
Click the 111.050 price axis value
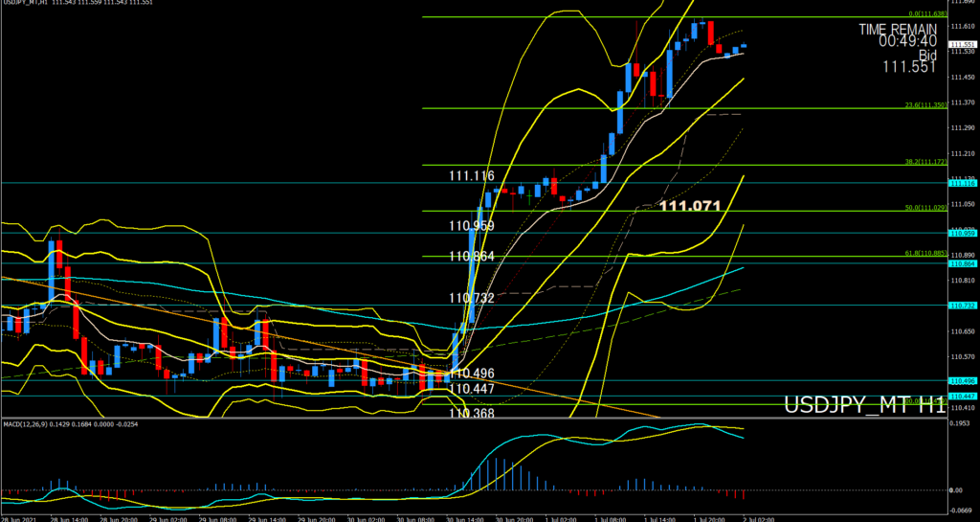point(963,204)
